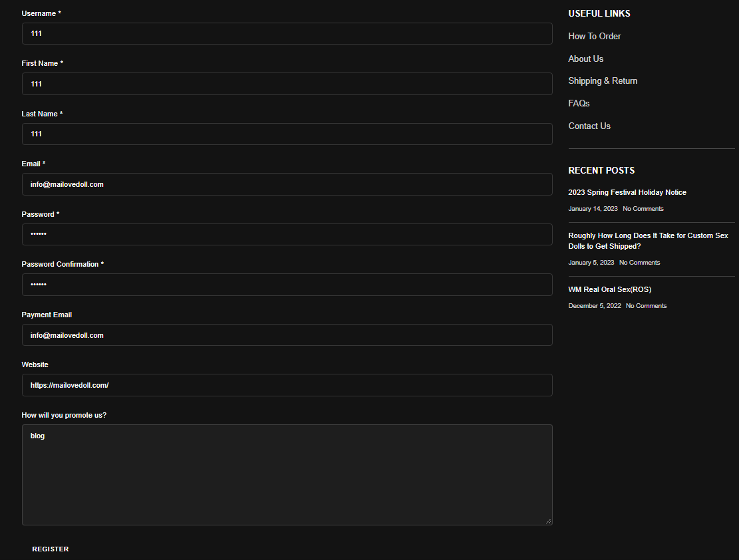The height and width of the screenshot is (560, 739).
Task: Select the Payment Email input
Action: tap(287, 335)
